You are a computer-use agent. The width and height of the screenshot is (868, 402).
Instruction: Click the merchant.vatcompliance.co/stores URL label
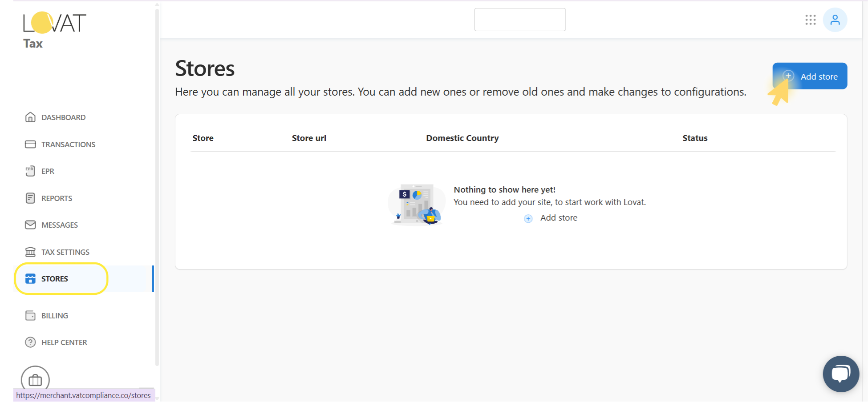tap(84, 395)
